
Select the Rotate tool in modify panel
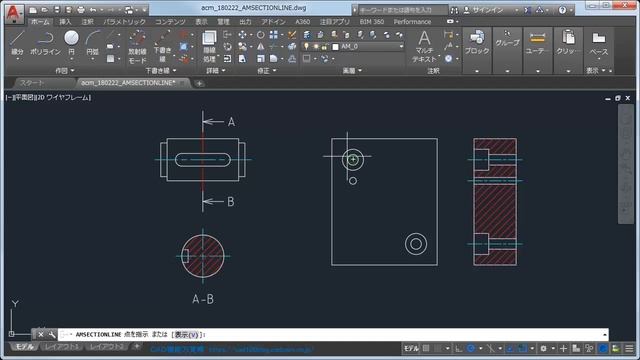(260, 35)
